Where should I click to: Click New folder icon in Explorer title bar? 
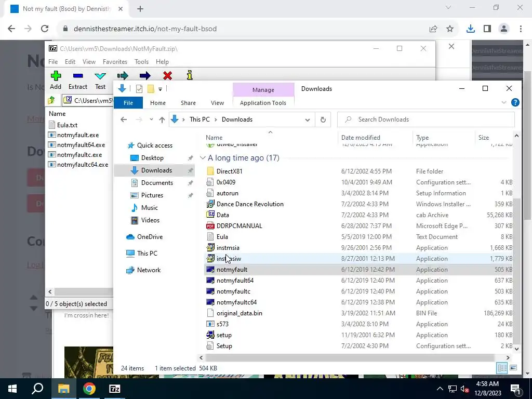151,89
